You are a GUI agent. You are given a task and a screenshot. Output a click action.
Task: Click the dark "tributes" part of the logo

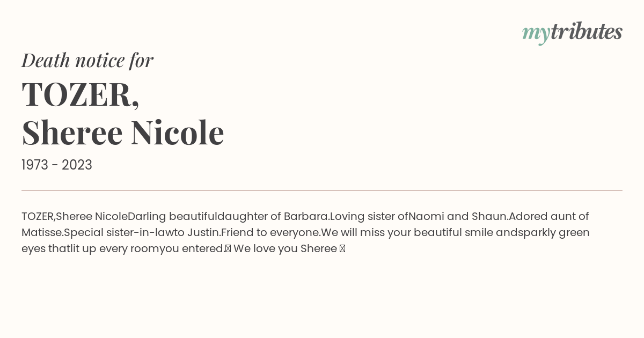[x=587, y=32]
